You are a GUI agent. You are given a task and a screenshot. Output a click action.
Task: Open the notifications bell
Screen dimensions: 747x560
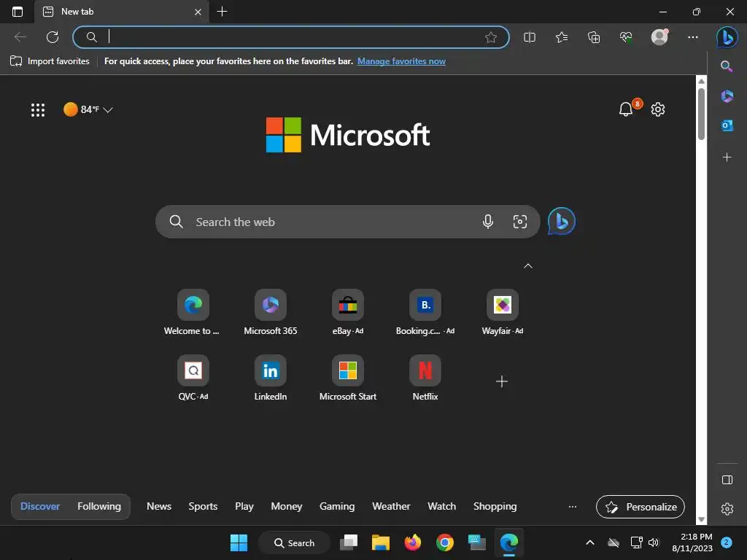tap(625, 109)
